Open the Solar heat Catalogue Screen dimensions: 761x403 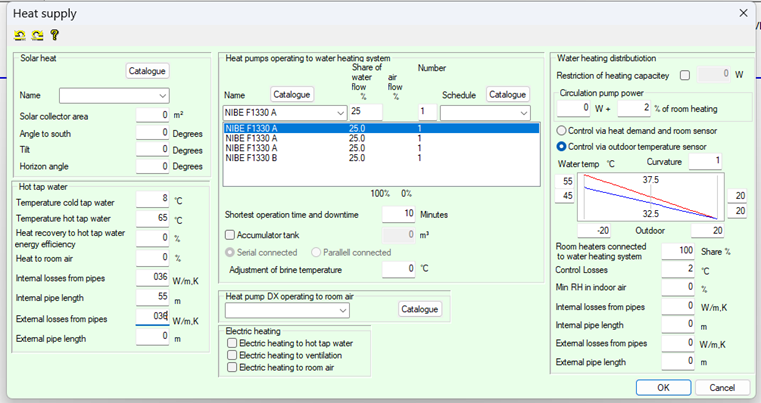tap(148, 71)
